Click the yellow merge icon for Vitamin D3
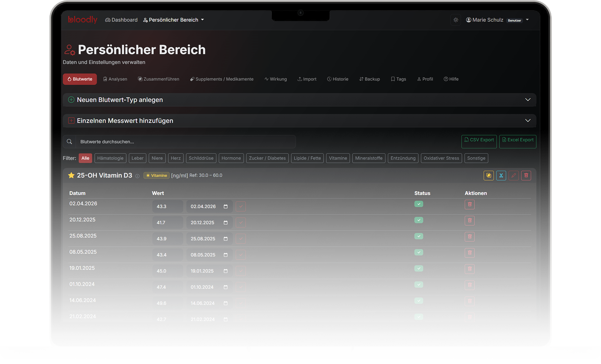 click(x=488, y=176)
